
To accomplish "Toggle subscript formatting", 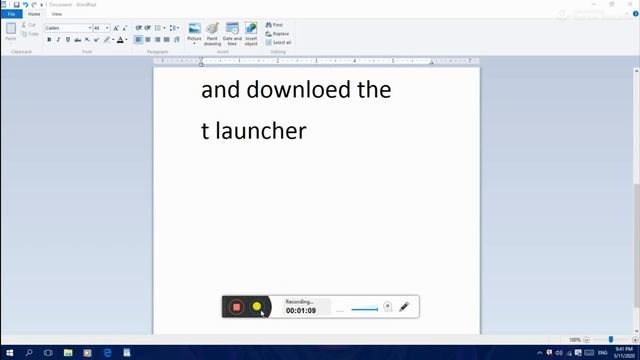I will coord(87,40).
